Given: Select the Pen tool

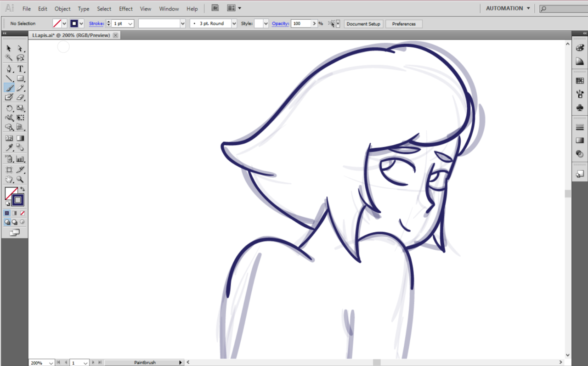Looking at the screenshot, I should coord(9,69).
